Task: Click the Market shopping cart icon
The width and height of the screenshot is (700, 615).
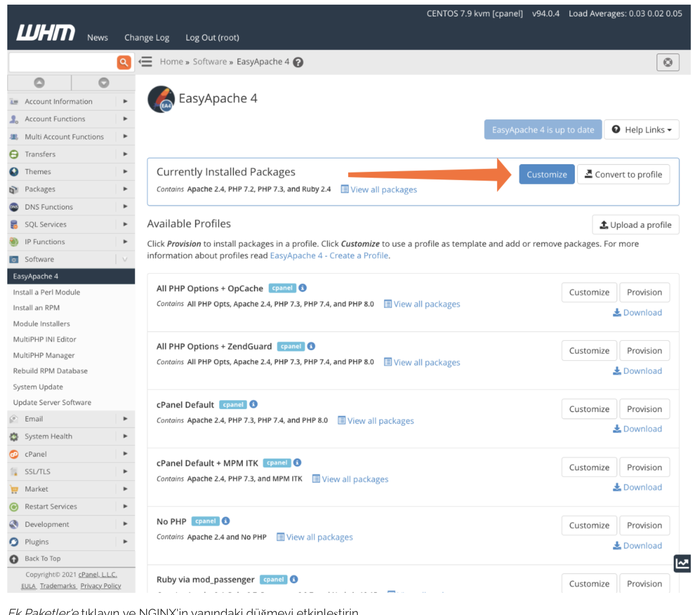Action: pos(14,489)
